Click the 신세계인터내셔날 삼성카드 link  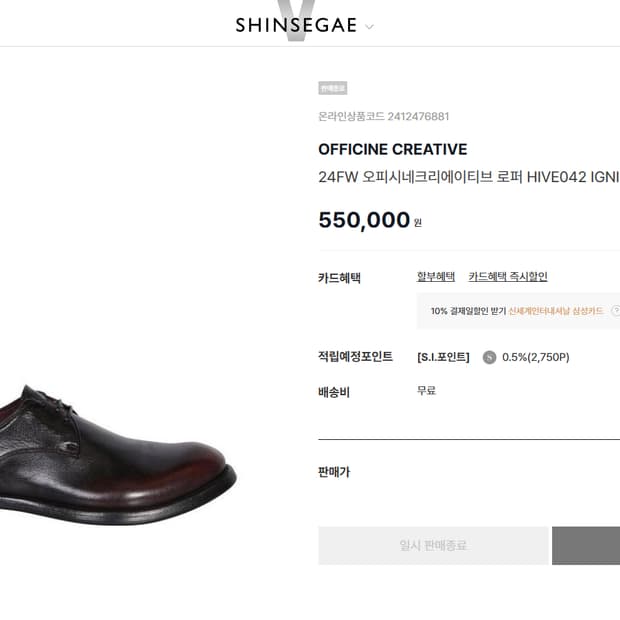point(556,311)
